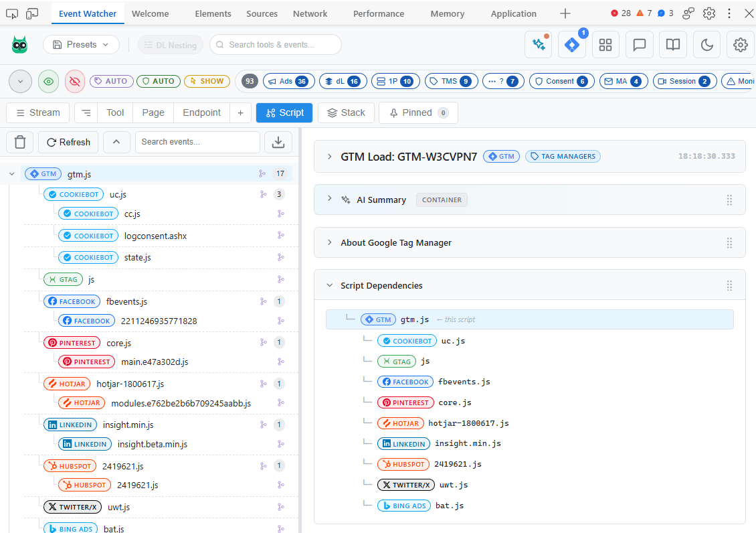Switch to the Stream tab
The width and height of the screenshot is (756, 533).
(38, 113)
